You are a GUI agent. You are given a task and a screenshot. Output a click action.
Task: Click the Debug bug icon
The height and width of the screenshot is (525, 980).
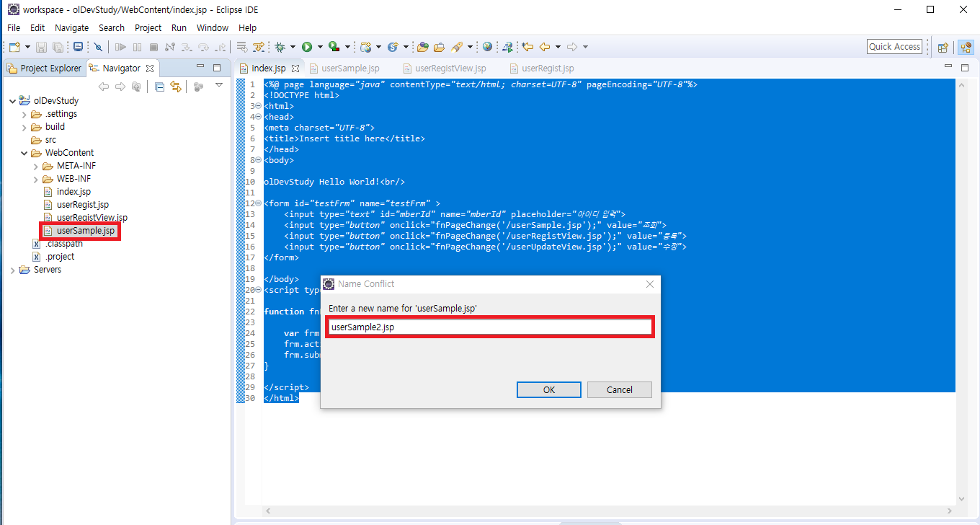click(x=280, y=47)
